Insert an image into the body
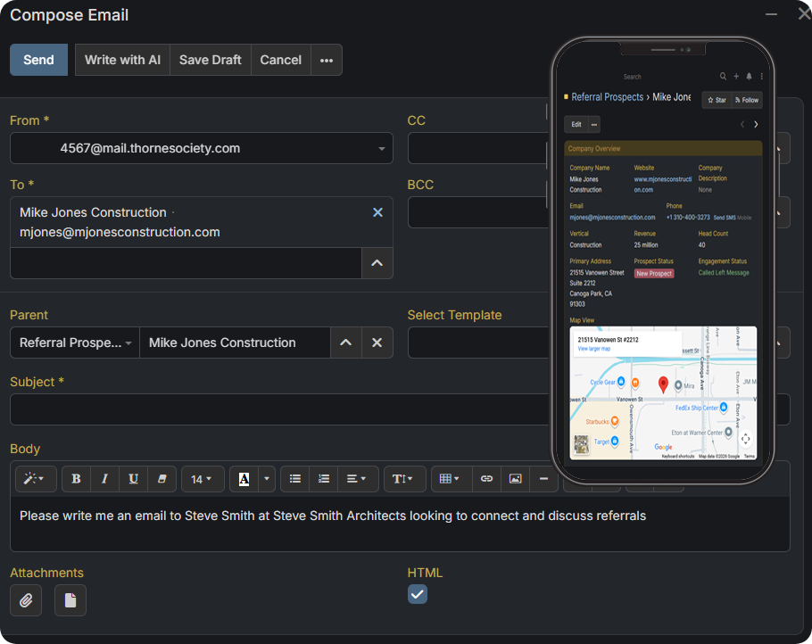The width and height of the screenshot is (812, 644). pyautogui.click(x=515, y=479)
